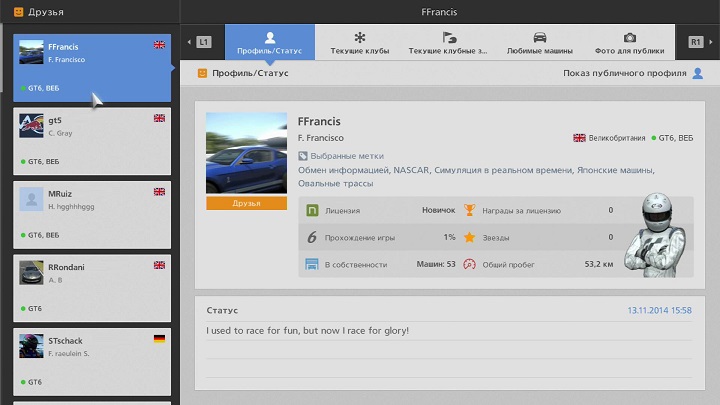Click the garage В собственности icon
720x405 pixels.
point(312,265)
